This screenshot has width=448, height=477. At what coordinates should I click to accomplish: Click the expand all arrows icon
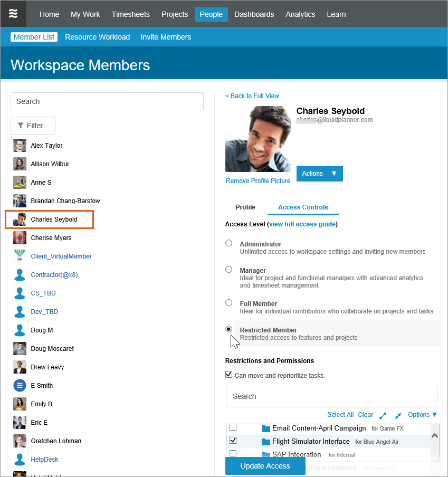click(383, 415)
